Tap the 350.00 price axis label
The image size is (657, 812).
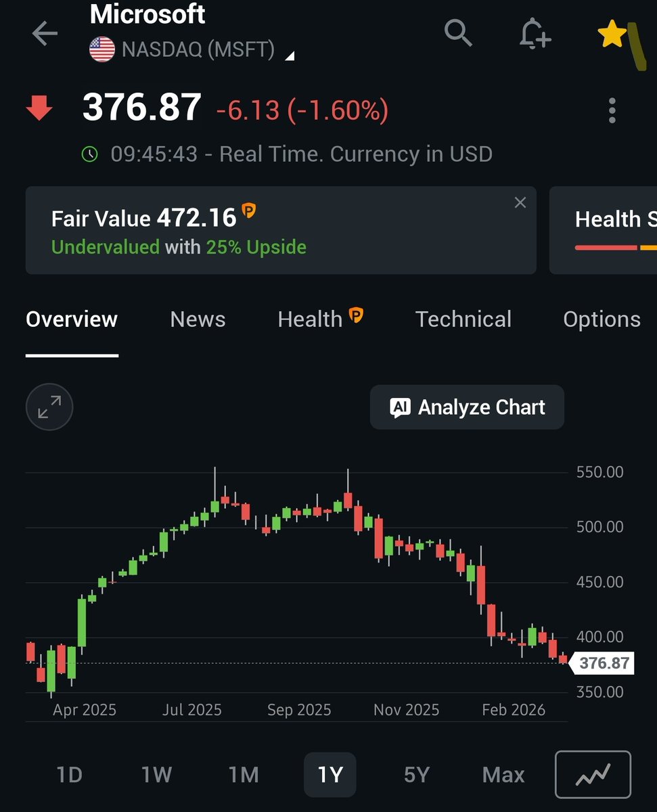[x=600, y=692]
